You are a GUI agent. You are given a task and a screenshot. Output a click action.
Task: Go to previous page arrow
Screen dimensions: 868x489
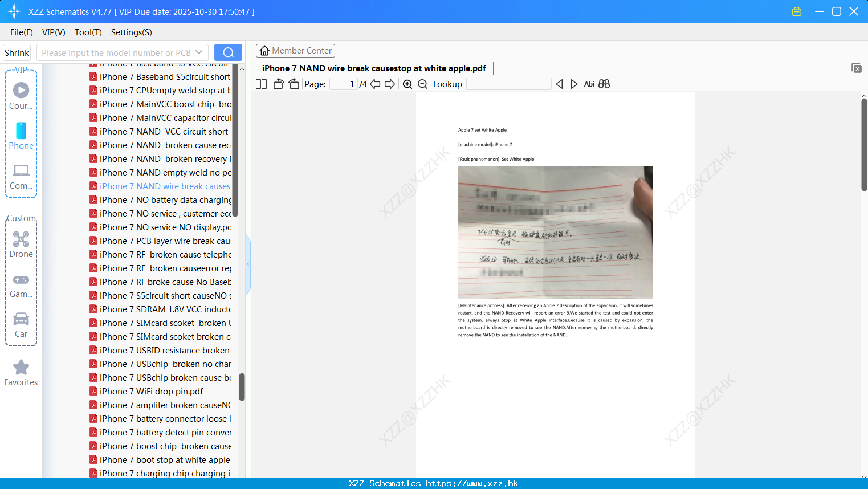tap(375, 84)
